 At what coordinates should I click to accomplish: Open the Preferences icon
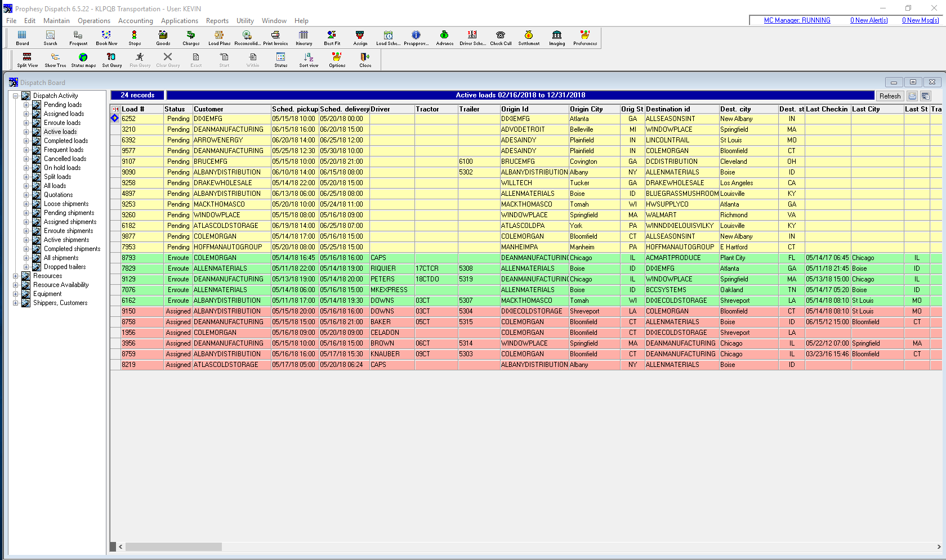pos(585,38)
